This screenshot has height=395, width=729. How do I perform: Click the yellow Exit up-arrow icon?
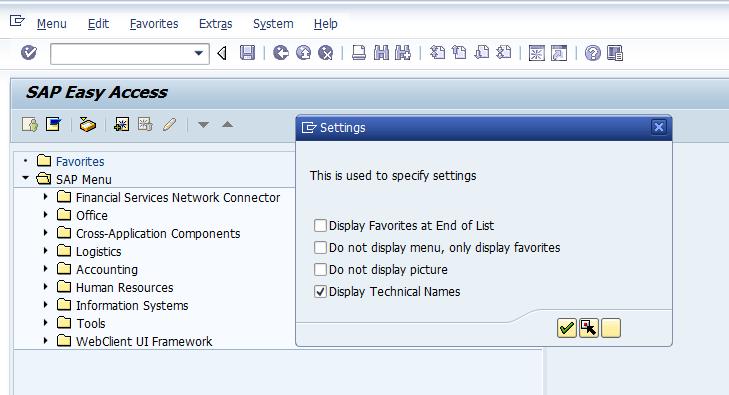[x=304, y=53]
